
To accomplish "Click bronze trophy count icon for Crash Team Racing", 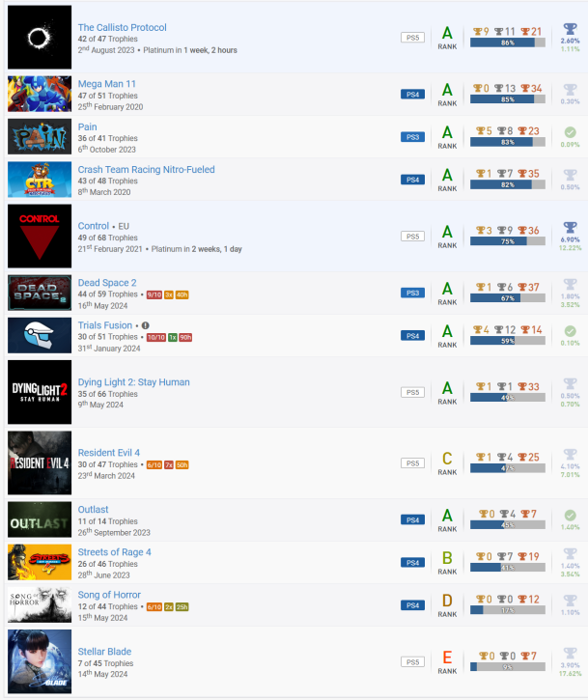I will coord(522,174).
